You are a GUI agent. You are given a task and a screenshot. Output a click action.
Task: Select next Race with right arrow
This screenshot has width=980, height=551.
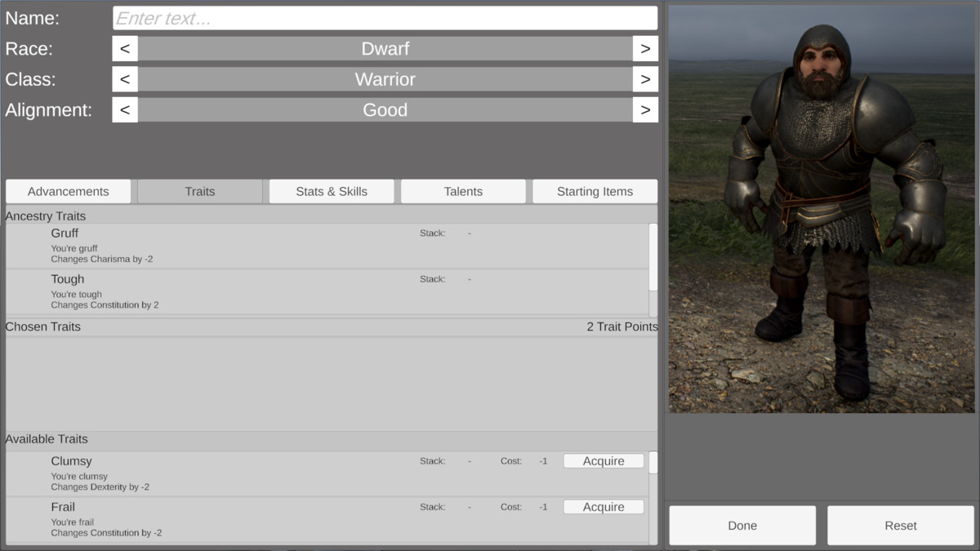click(x=645, y=49)
